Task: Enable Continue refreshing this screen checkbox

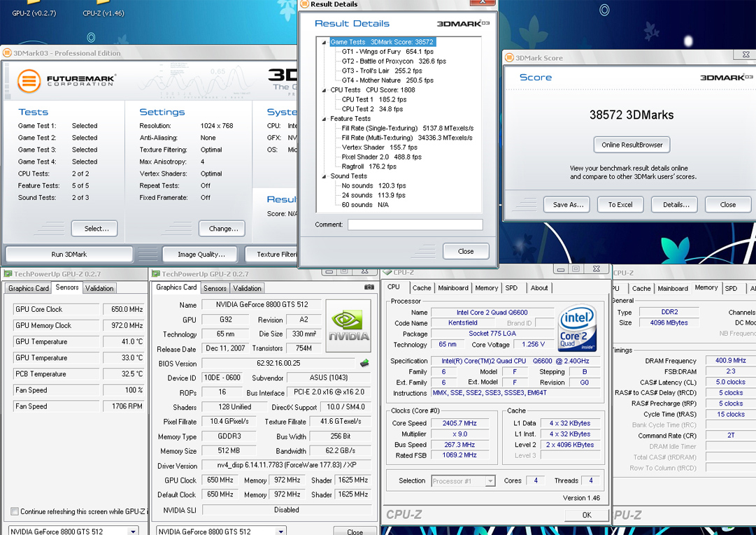Action: [x=15, y=511]
